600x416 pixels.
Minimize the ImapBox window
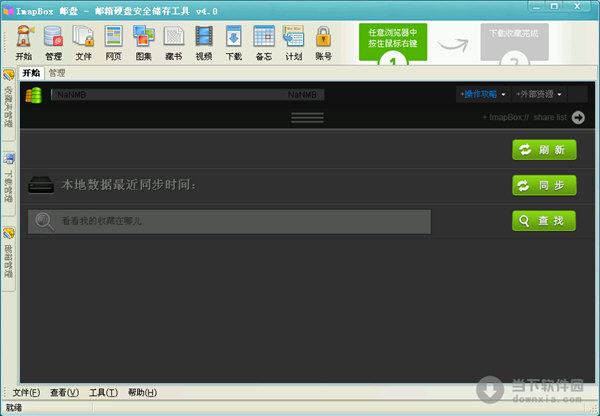tap(537, 7)
